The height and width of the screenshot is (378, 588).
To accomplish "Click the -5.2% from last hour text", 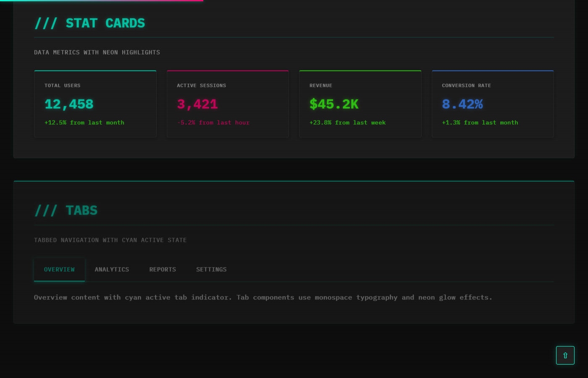I will [213, 122].
